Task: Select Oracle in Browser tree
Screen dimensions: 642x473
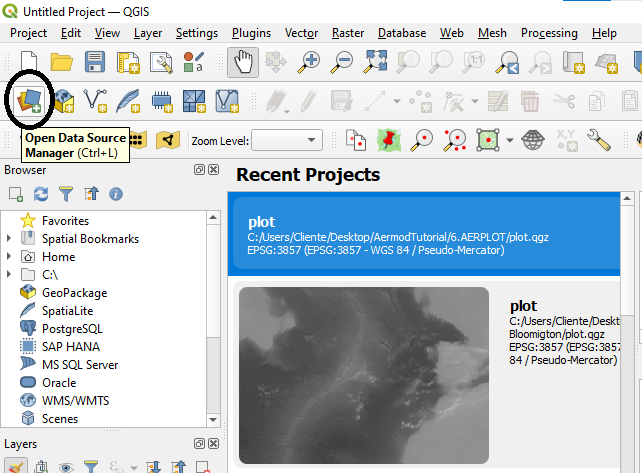Action: (59, 383)
